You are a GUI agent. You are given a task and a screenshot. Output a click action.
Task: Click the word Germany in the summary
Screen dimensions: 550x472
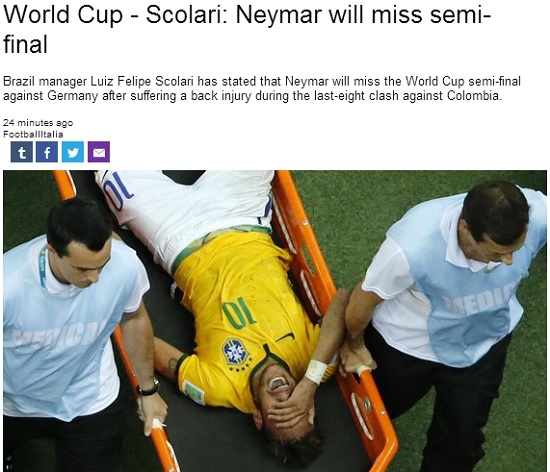[x=73, y=96]
